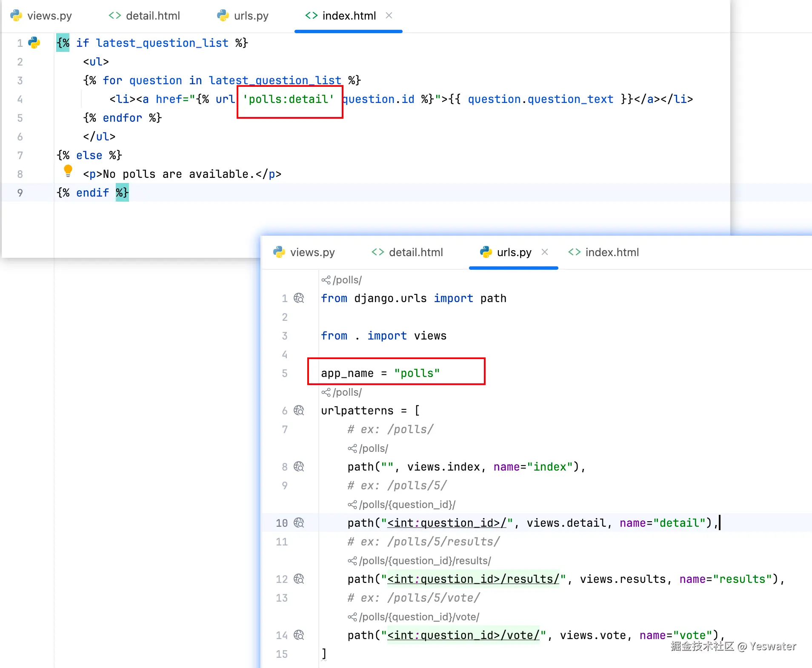
Task: Click line number 15 in urls.py gutter
Action: [282, 654]
